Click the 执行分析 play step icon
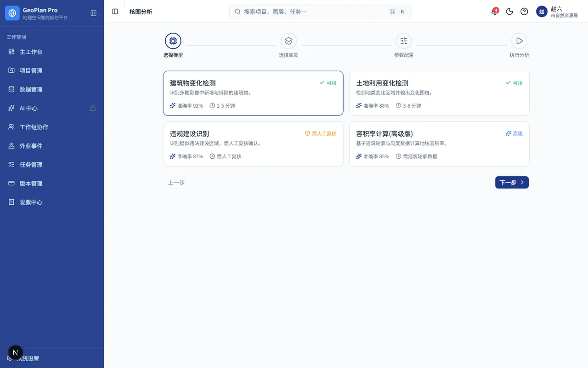 pos(519,41)
